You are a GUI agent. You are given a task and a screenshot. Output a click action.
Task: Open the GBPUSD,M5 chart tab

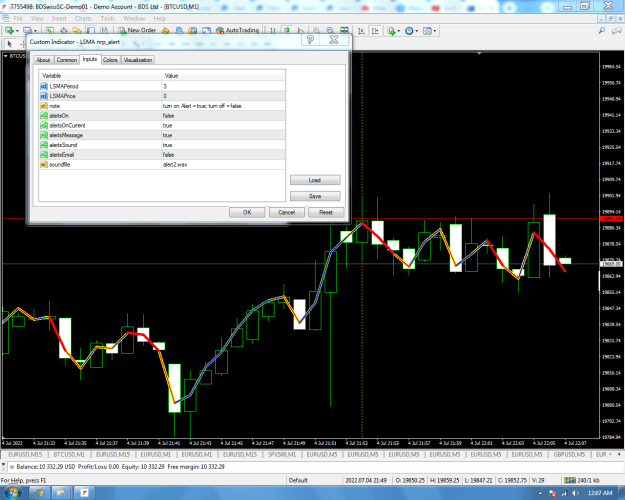[x=569, y=455]
